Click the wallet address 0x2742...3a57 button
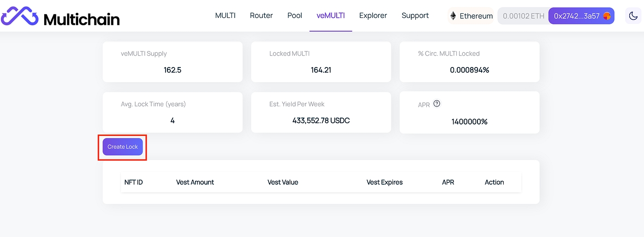Viewport: 644px width, 237px height. [x=576, y=16]
